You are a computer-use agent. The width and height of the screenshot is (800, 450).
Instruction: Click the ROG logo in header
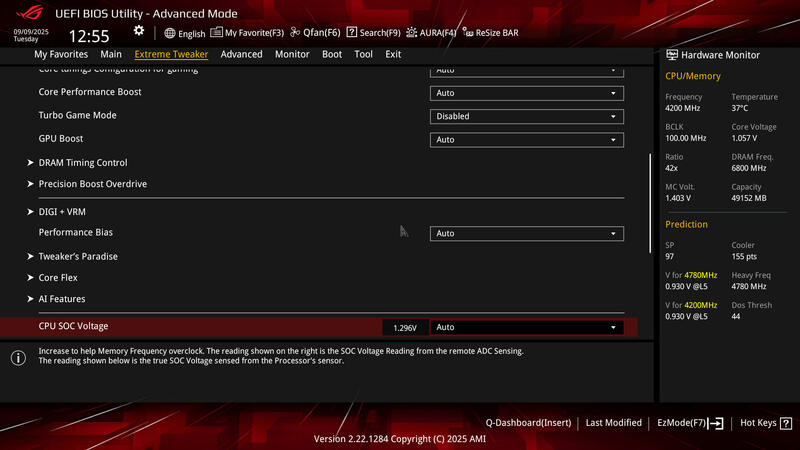30,12
